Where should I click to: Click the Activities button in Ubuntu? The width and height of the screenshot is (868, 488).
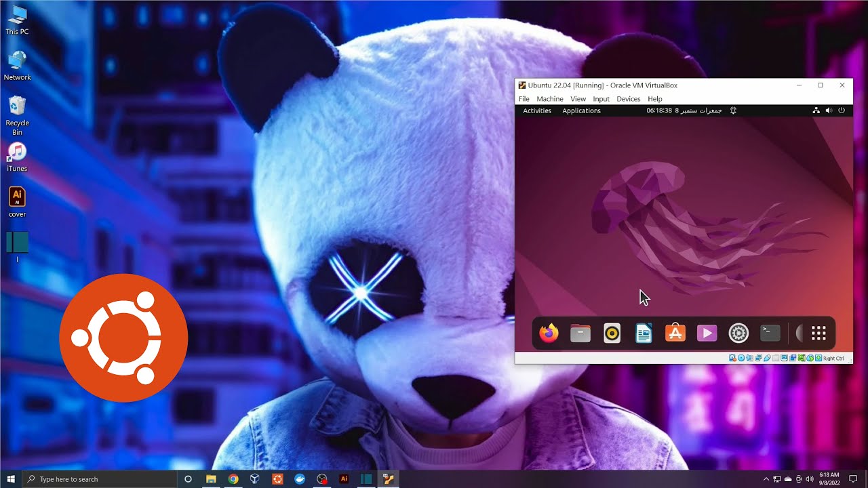(x=537, y=110)
